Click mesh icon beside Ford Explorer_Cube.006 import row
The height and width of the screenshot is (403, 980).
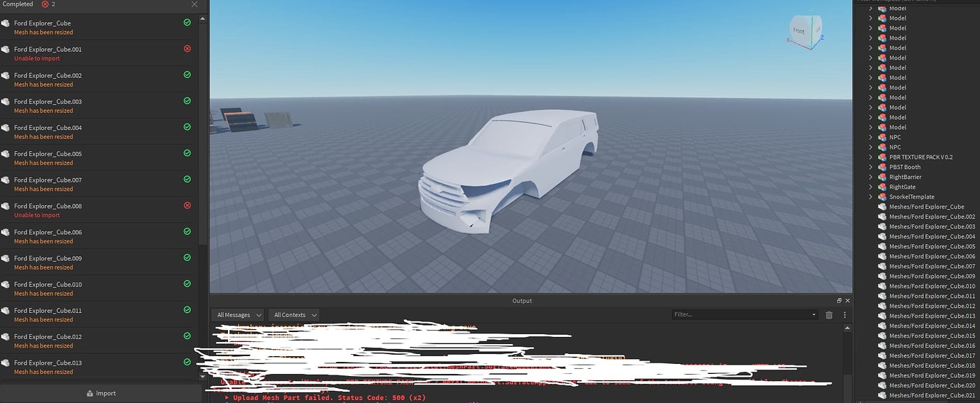pyautogui.click(x=6, y=232)
